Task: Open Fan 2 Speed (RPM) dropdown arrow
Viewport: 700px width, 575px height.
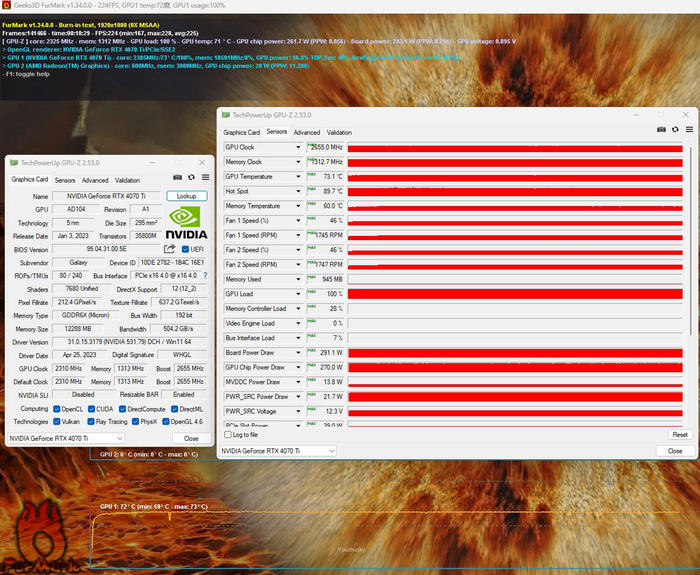Action: pos(298,265)
